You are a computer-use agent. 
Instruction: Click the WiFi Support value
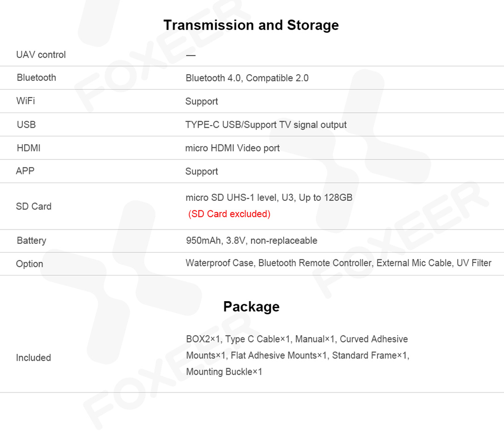tap(202, 101)
